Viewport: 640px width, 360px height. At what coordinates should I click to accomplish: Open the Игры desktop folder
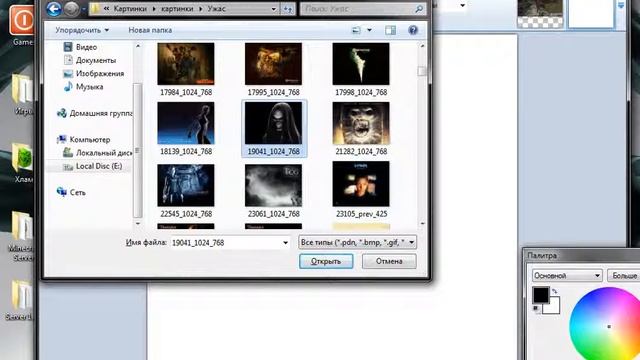tap(23, 94)
